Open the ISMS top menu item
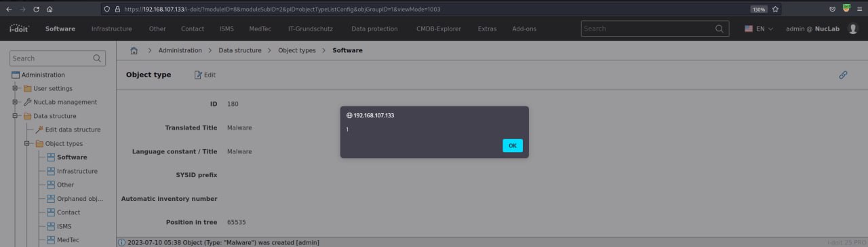The width and height of the screenshot is (868, 247). pyautogui.click(x=226, y=28)
